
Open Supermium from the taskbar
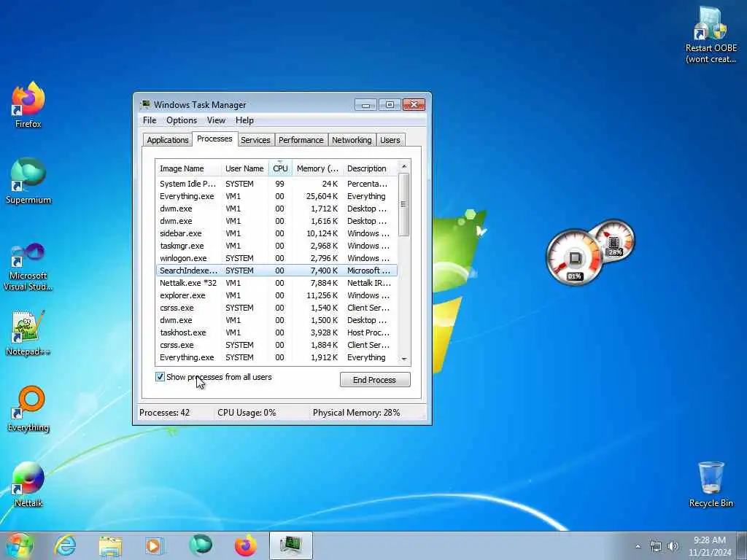(201, 545)
